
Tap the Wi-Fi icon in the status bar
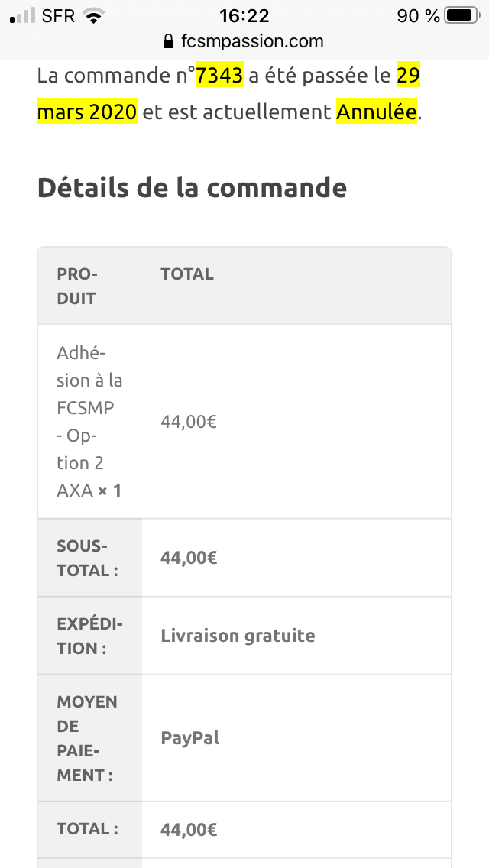pos(94,17)
